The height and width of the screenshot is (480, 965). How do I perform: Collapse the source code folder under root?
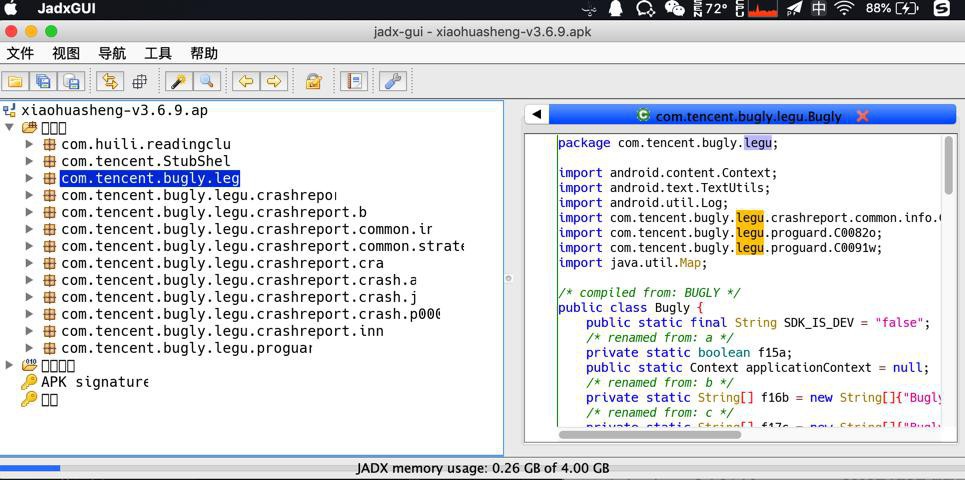coord(9,128)
